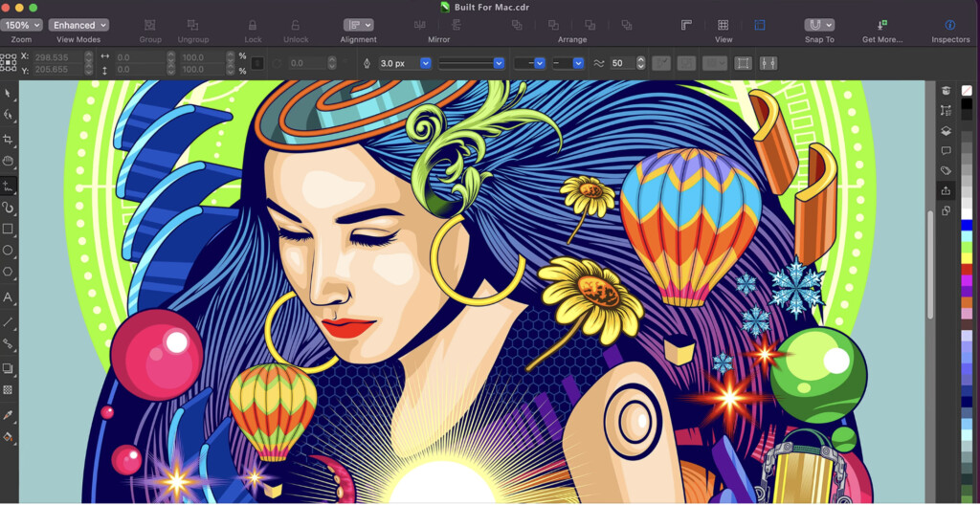
Task: Step the freehand smoothing value 50
Action: click(640, 63)
